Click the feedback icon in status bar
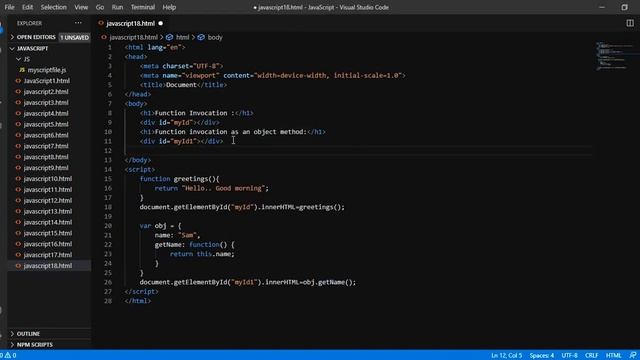Screen dimensions: 640x360 (632, 356)
